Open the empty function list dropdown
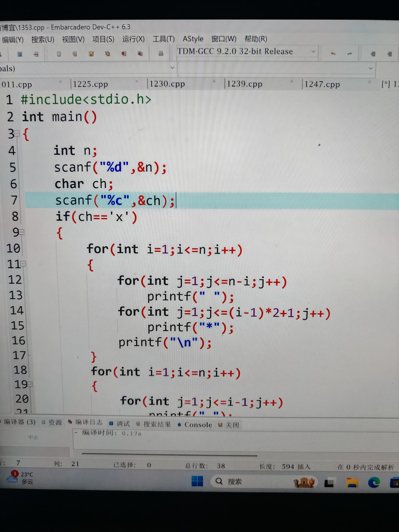 (371, 68)
